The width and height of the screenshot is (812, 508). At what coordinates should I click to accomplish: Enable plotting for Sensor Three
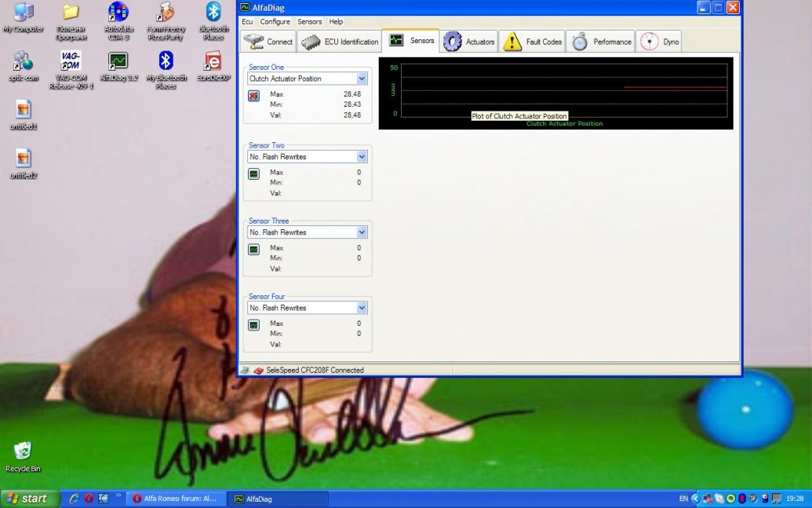click(x=253, y=249)
